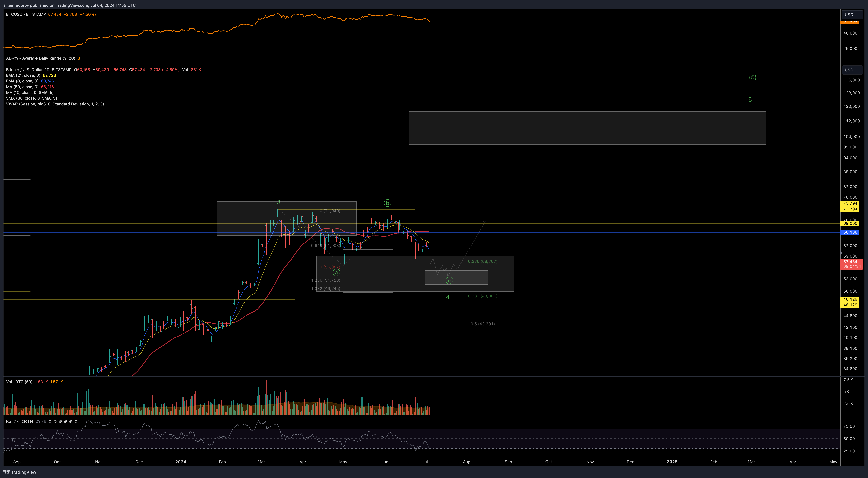Click EMA 21 value '62,723' in the legend
The height and width of the screenshot is (478, 868).
pos(49,76)
